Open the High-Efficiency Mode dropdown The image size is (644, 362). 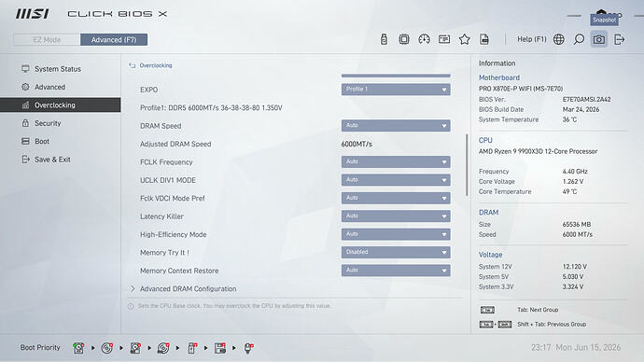point(396,234)
